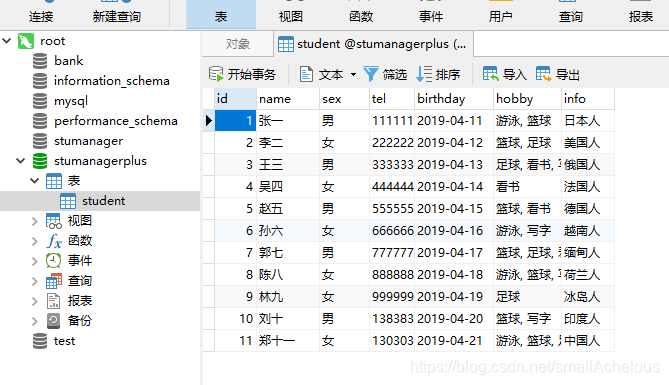The width and height of the screenshot is (669, 385).
Task: Click the root connection icon
Action: click(26, 41)
